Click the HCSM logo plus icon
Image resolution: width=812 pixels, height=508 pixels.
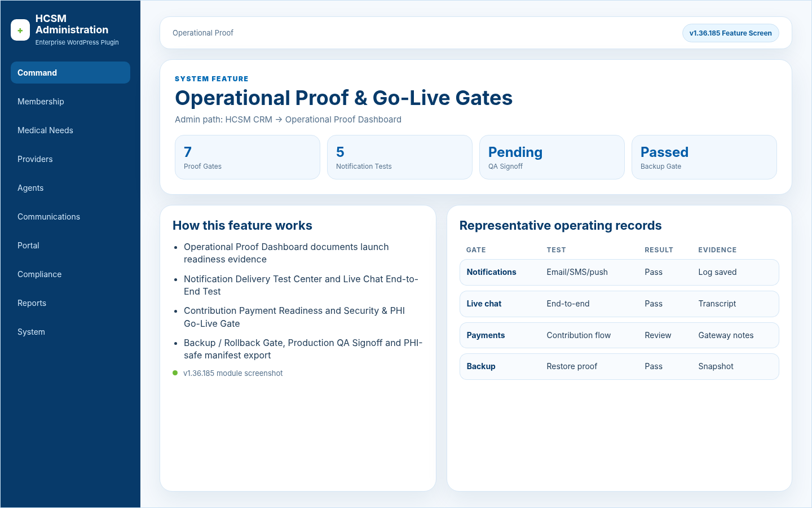(x=20, y=30)
